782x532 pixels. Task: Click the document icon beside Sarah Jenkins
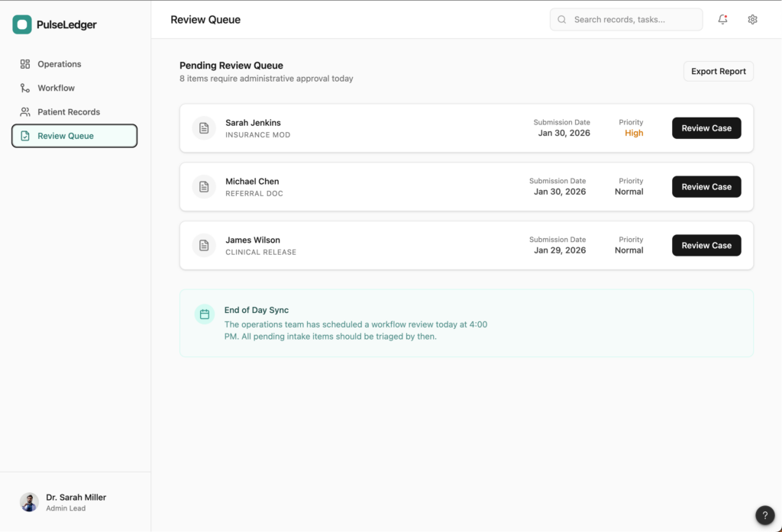[204, 128]
